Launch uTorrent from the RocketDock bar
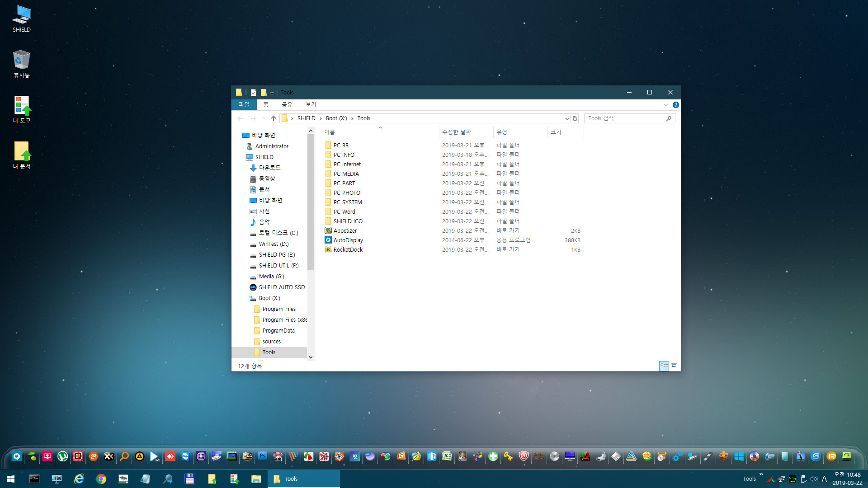The width and height of the screenshot is (868, 488). click(x=63, y=456)
